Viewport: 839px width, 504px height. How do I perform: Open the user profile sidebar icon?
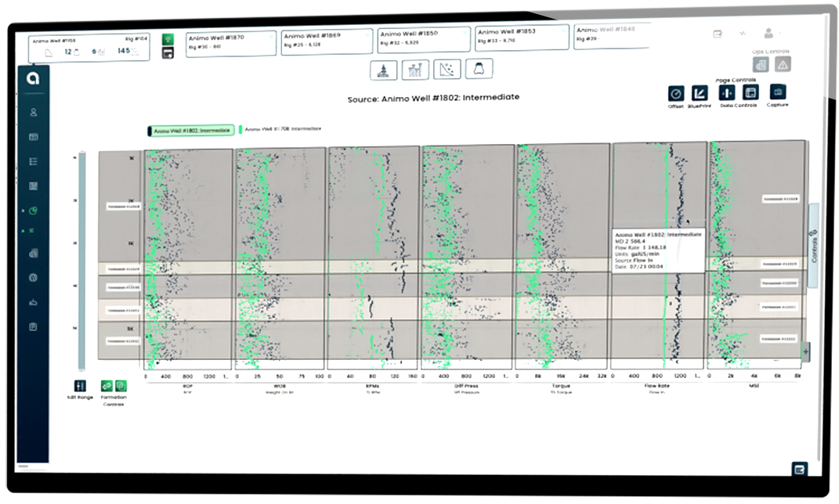pos(34,112)
